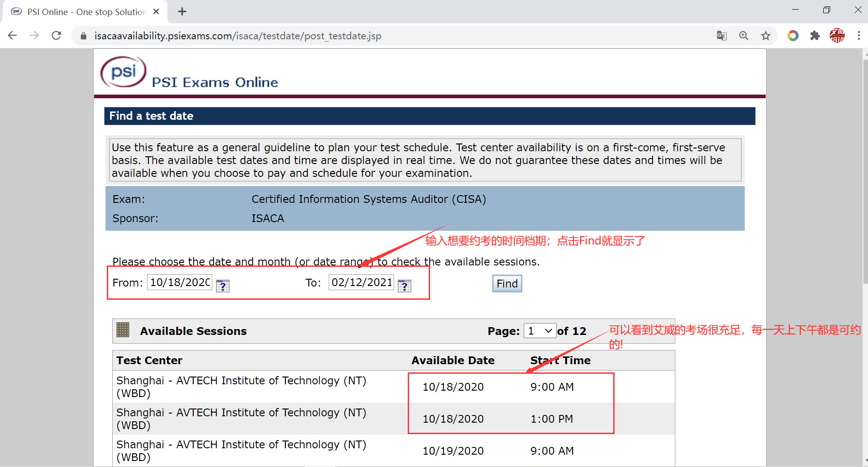Image resolution: width=868 pixels, height=467 pixels.
Task: Click the ISACA sponsor value
Action: click(x=268, y=218)
